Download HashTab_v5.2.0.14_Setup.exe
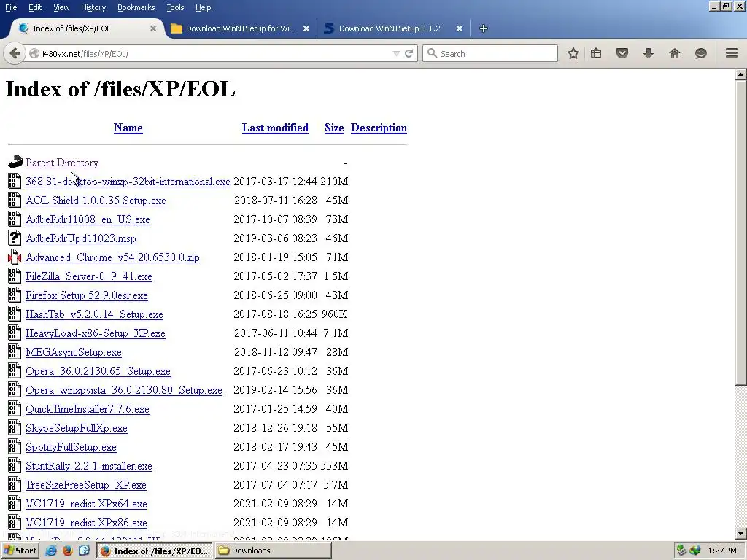 point(94,314)
